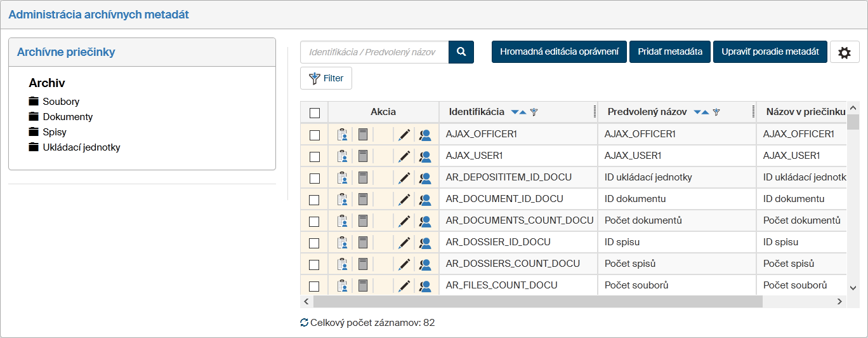
Task: Check the checkbox for AJAX_OFFICER1 row
Action: [315, 135]
